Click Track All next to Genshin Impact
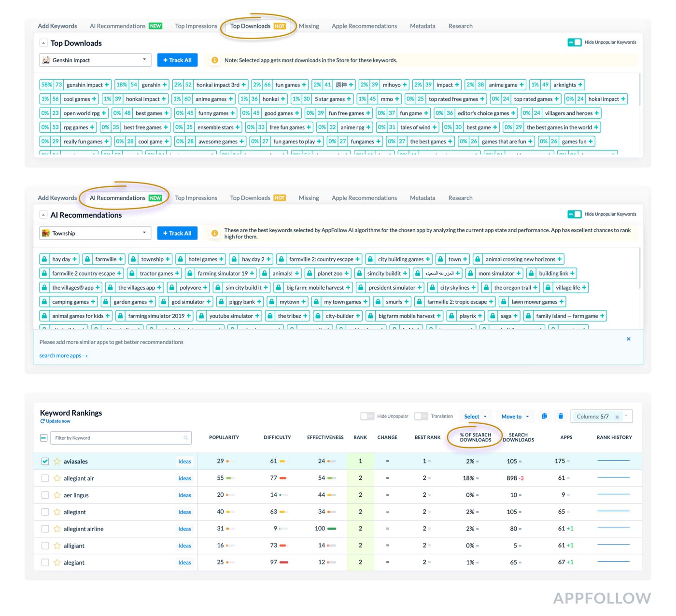This screenshot has height=616, width=676. 177,60
